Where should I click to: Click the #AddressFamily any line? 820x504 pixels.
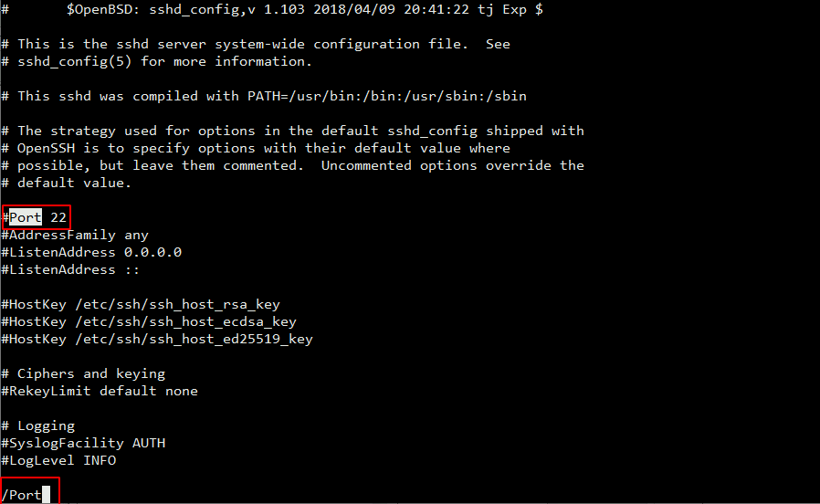75,235
